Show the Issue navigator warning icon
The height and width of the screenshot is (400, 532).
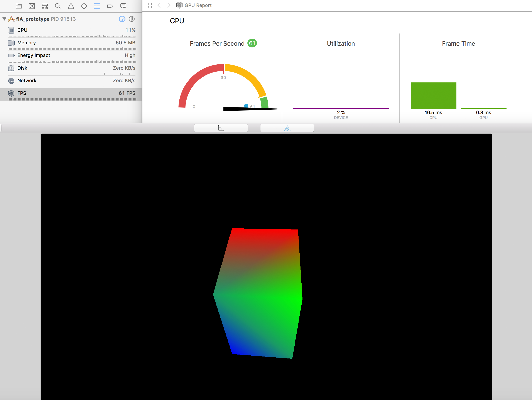click(71, 6)
